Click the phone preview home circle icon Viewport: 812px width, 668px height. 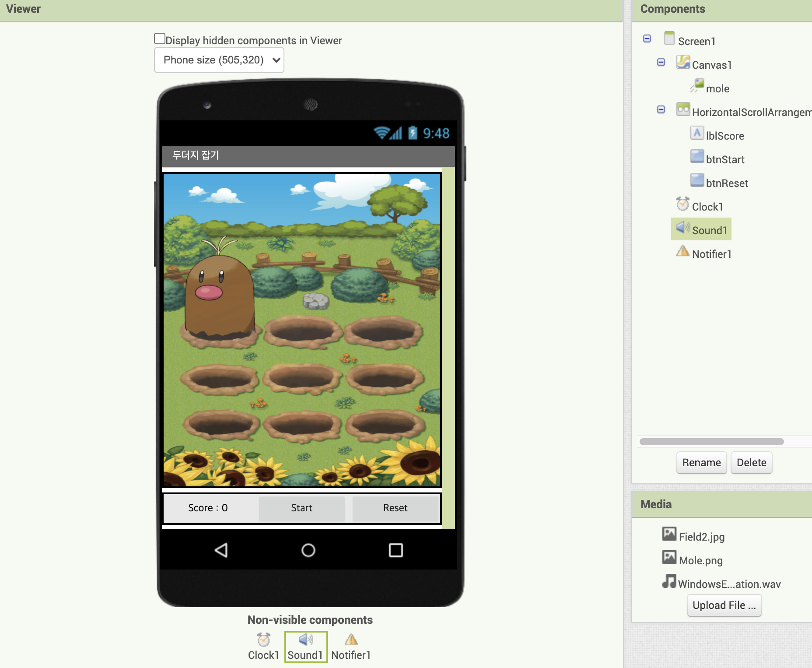tap(308, 550)
